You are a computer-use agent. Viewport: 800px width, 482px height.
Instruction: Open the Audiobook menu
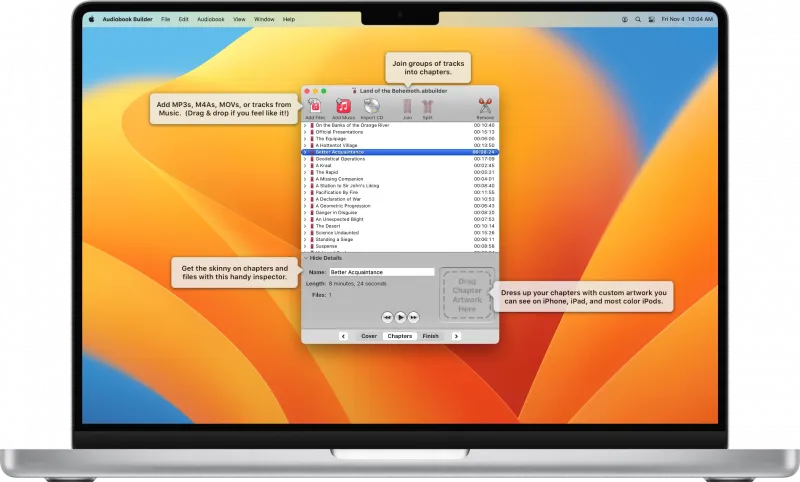[211, 19]
